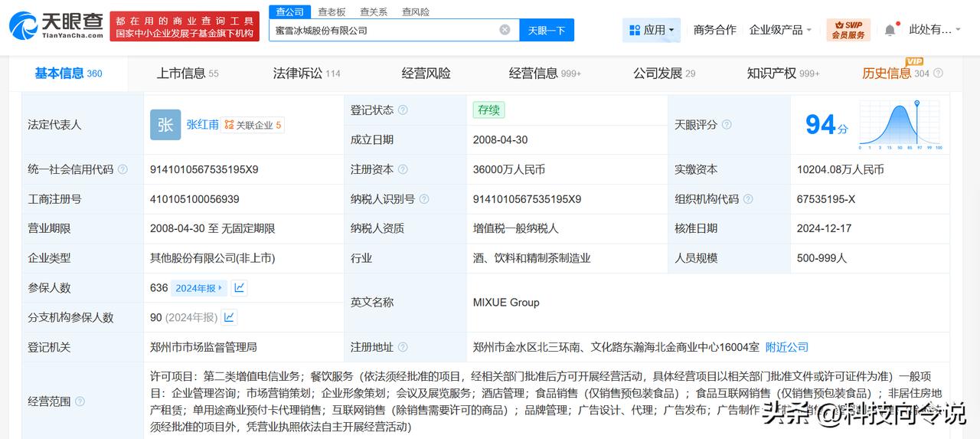The image size is (980, 439).
Task: Click the 500-999人 staff size value
Action: click(x=822, y=258)
